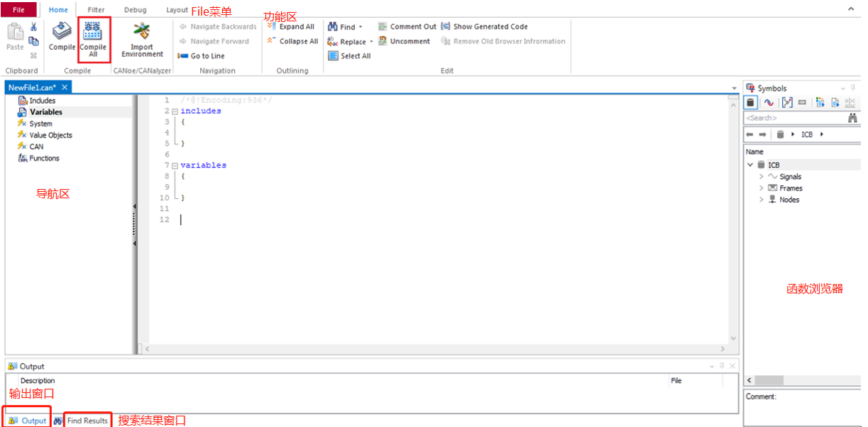Viewport: 868px width, 427px height.
Task: Click the binoculars search icon in Symbols
Action: [x=852, y=118]
